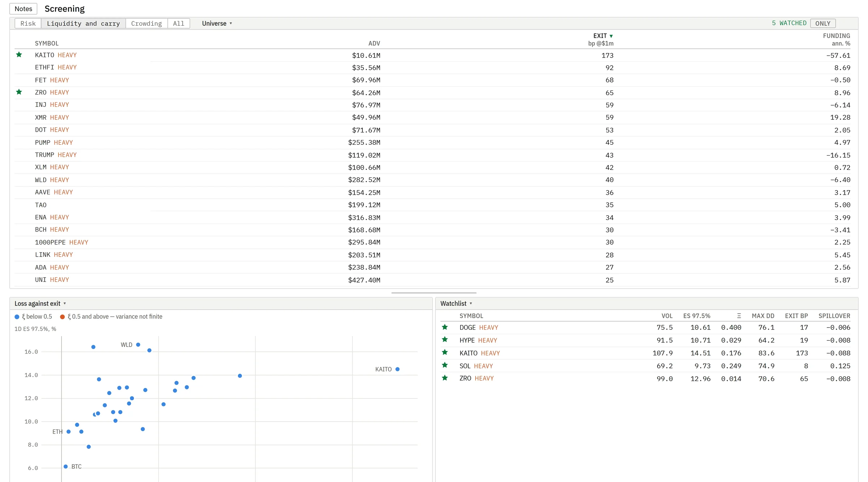Switch to the Crowding tab

coord(146,24)
